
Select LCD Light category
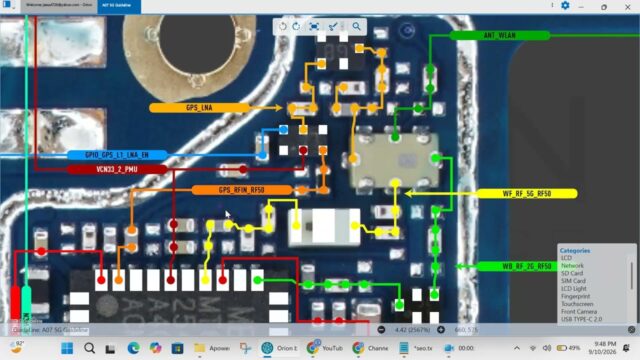point(573,289)
